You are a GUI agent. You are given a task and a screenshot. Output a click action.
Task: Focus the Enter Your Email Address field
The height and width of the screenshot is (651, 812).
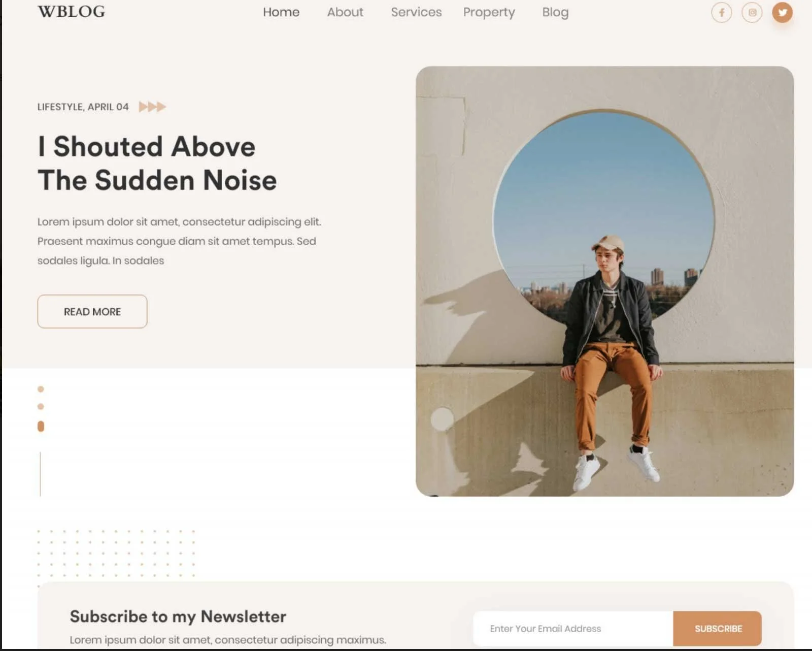tap(573, 629)
